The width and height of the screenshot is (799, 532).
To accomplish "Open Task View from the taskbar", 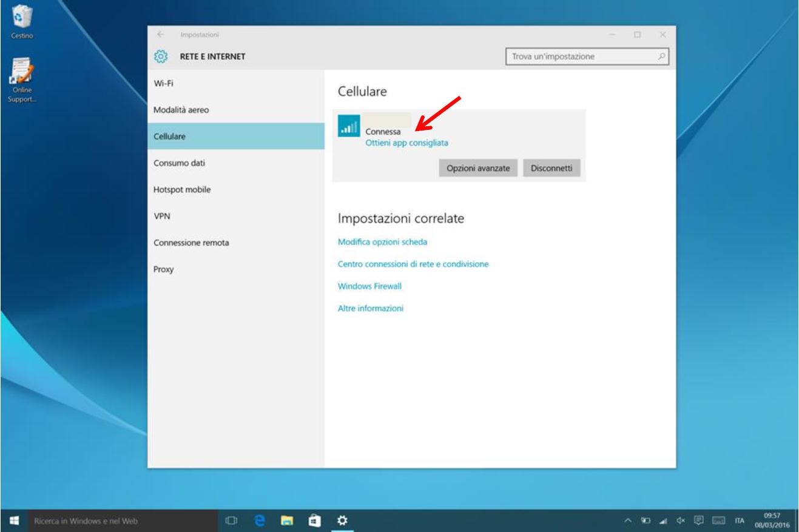I will 231,521.
